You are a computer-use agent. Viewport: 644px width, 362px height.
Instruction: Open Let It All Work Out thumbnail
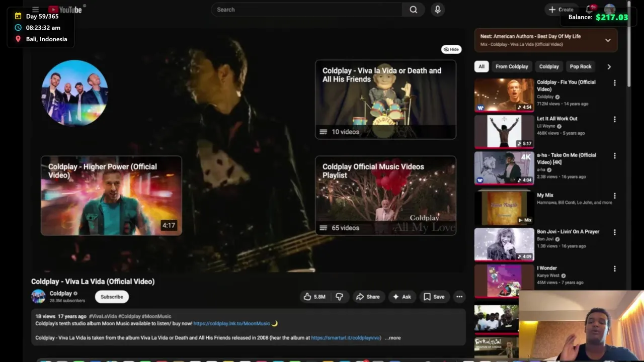504,131
